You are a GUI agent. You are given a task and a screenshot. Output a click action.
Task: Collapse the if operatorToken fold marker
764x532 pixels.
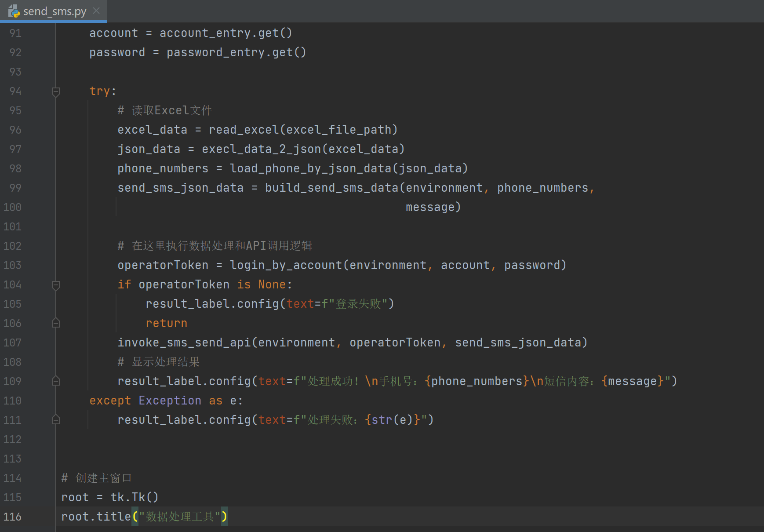pos(56,285)
